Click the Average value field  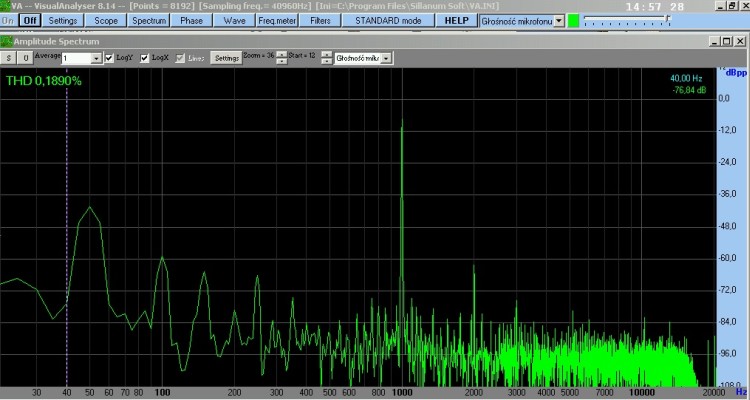coord(76,58)
